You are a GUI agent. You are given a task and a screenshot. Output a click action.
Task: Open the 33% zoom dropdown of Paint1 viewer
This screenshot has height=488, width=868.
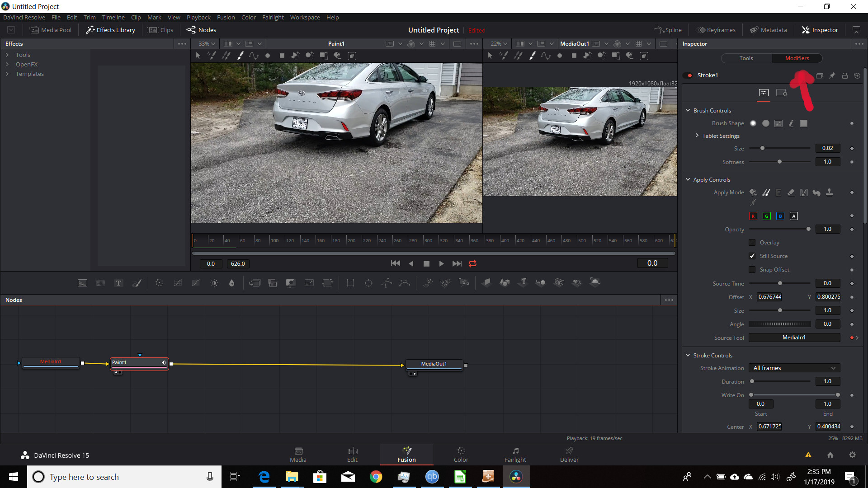(207, 44)
